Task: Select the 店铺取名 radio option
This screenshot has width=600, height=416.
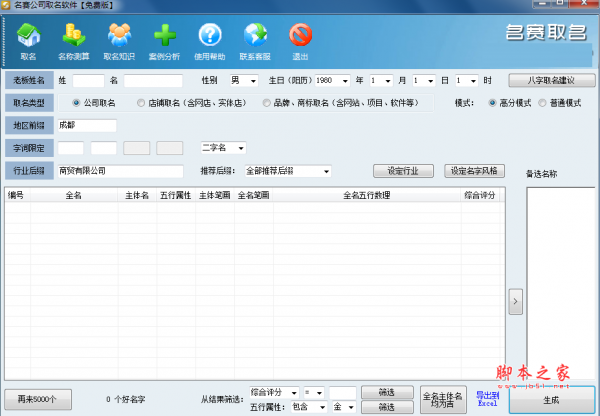Action: tap(138, 103)
